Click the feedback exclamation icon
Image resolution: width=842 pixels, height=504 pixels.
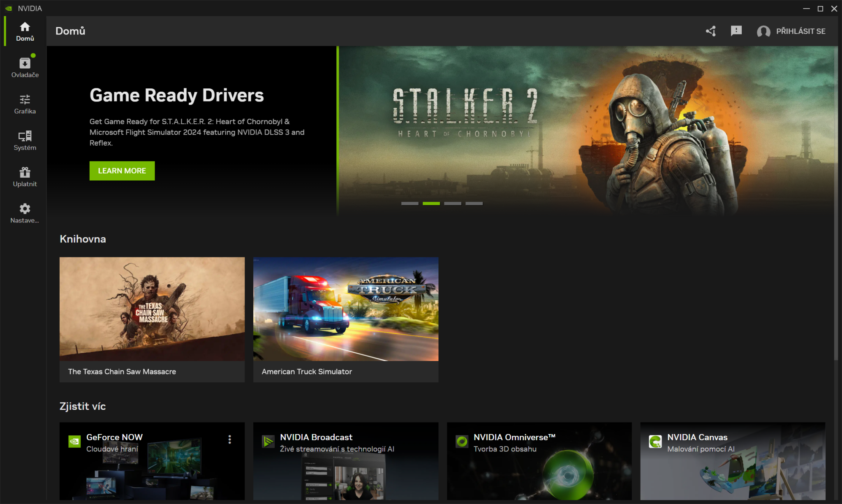coord(736,31)
